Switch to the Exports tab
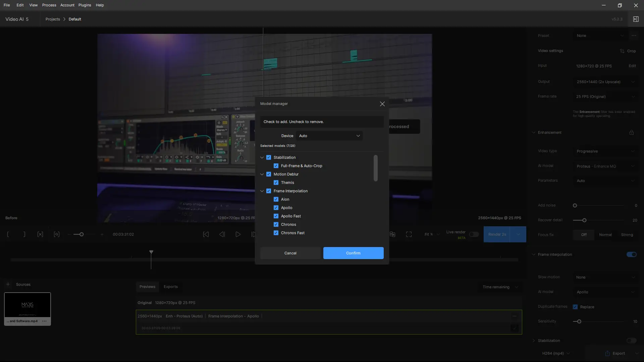Image resolution: width=644 pixels, height=362 pixels. point(170,287)
